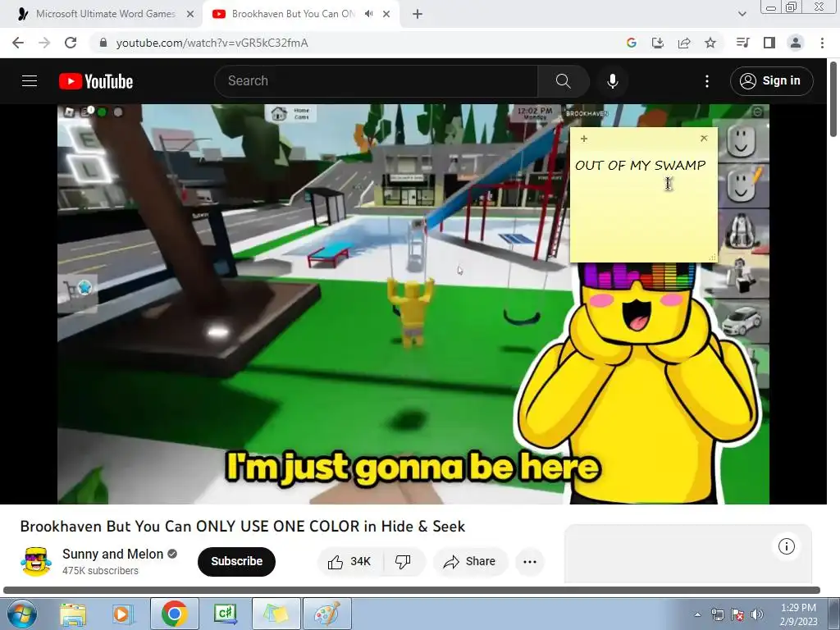The width and height of the screenshot is (840, 630).
Task: Like the video with 34K likes
Action: point(350,561)
